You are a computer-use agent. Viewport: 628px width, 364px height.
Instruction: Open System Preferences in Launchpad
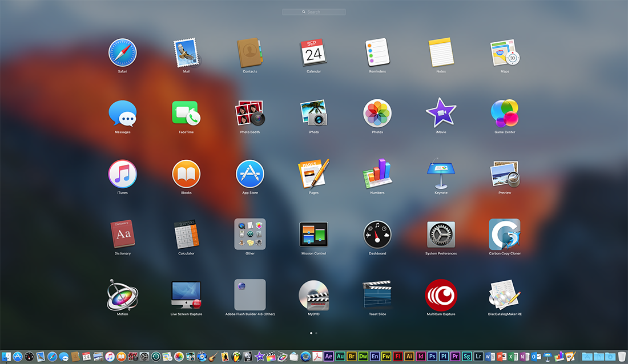click(441, 234)
